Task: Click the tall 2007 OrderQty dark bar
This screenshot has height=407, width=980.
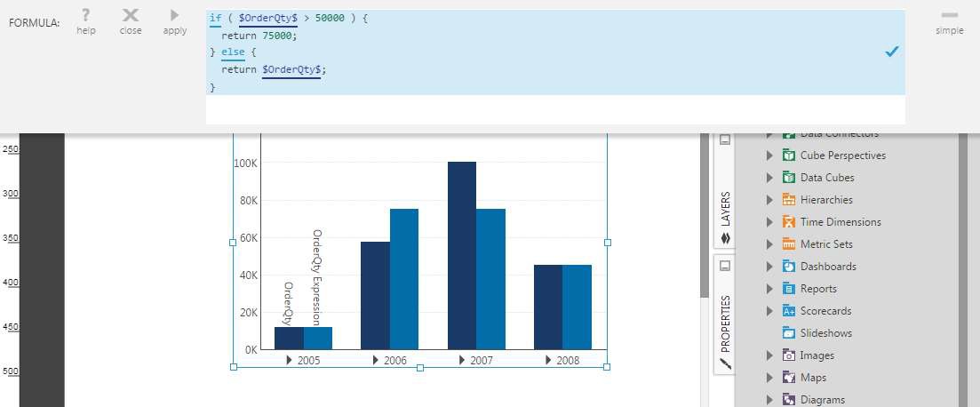Action: pos(461,256)
